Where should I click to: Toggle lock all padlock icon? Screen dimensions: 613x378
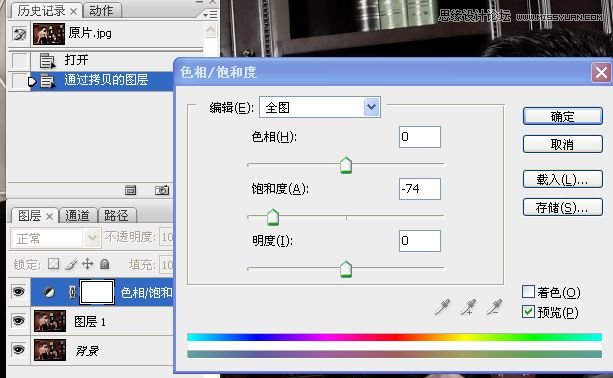[x=104, y=264]
